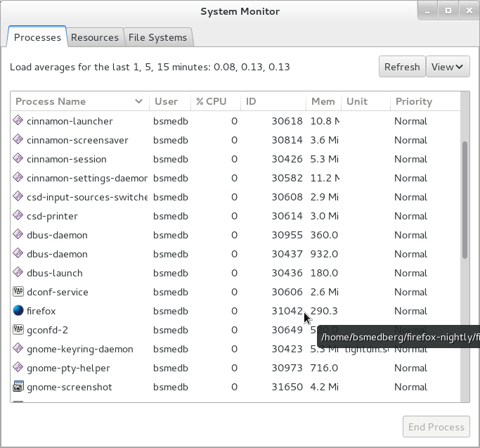Select the cinnamon-launcher process name
480x448 pixels.
tap(70, 121)
